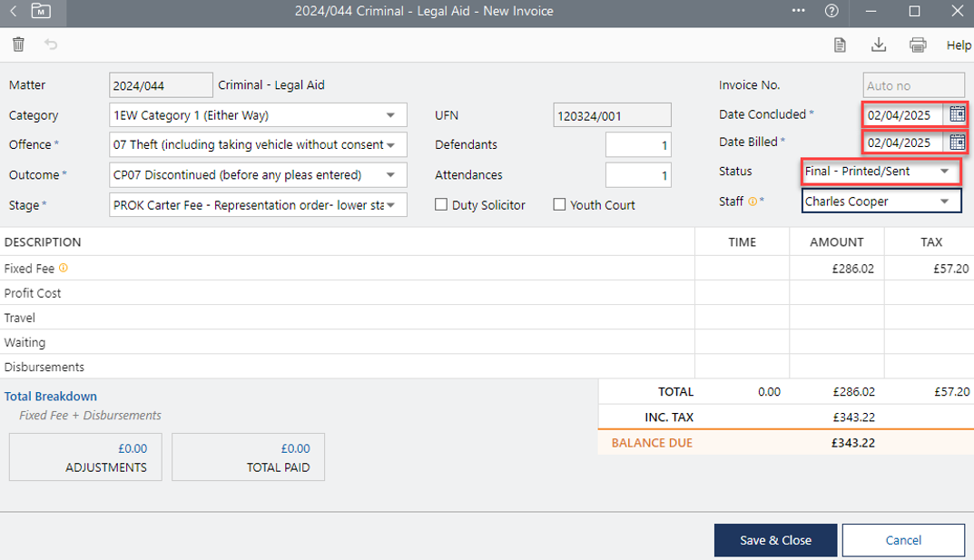Open the Outcome dropdown
This screenshot has height=560, width=974.
(x=390, y=175)
